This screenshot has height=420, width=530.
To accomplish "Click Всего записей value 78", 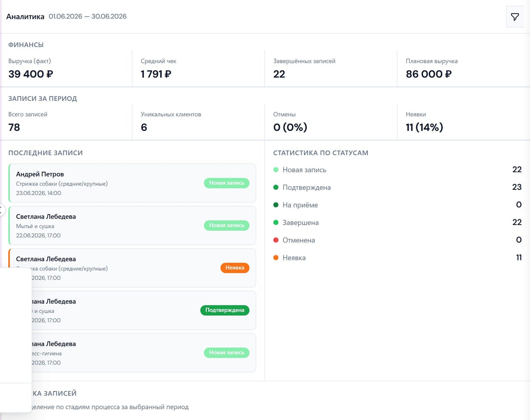I will 14,127.
